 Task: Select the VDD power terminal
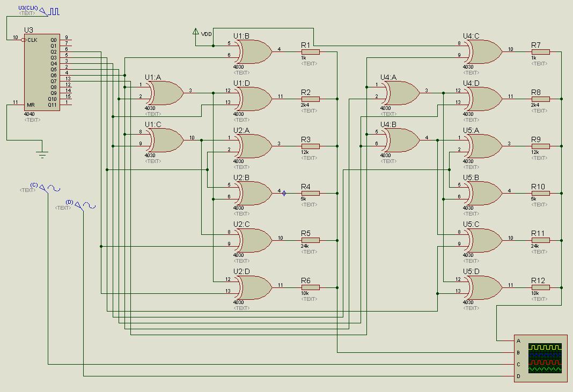pyautogui.click(x=196, y=32)
